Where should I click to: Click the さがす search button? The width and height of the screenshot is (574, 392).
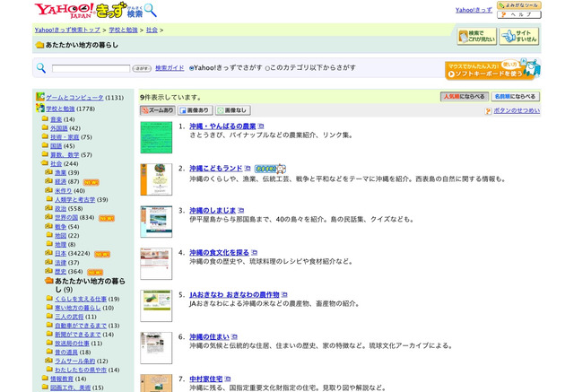pos(142,68)
